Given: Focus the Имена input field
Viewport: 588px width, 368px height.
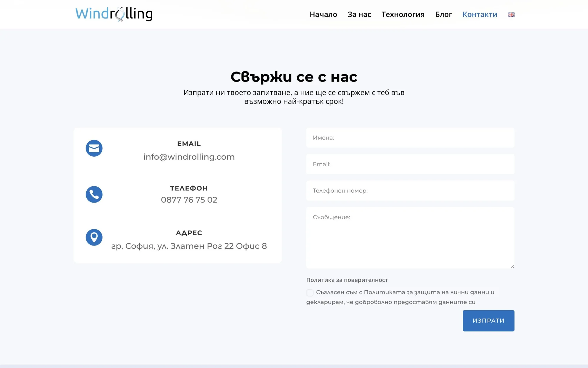Looking at the screenshot, I should [410, 137].
